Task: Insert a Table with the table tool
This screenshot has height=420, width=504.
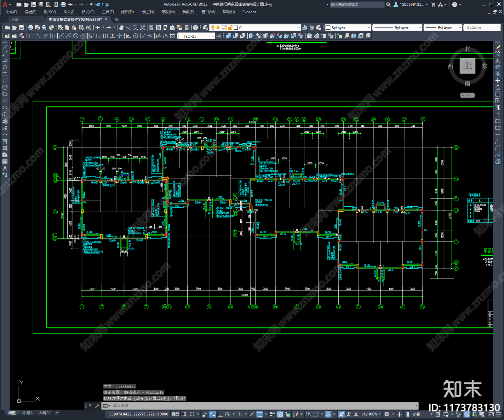Action: tap(5, 161)
